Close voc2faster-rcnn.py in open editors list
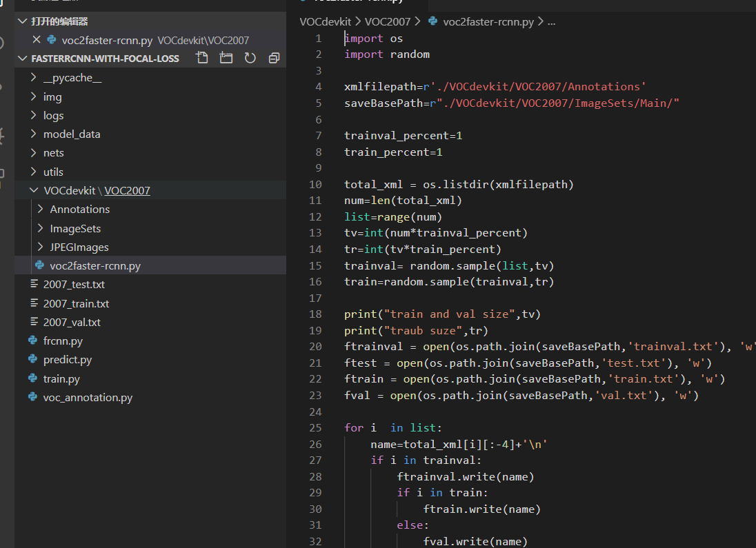This screenshot has height=548, width=756. (x=36, y=39)
